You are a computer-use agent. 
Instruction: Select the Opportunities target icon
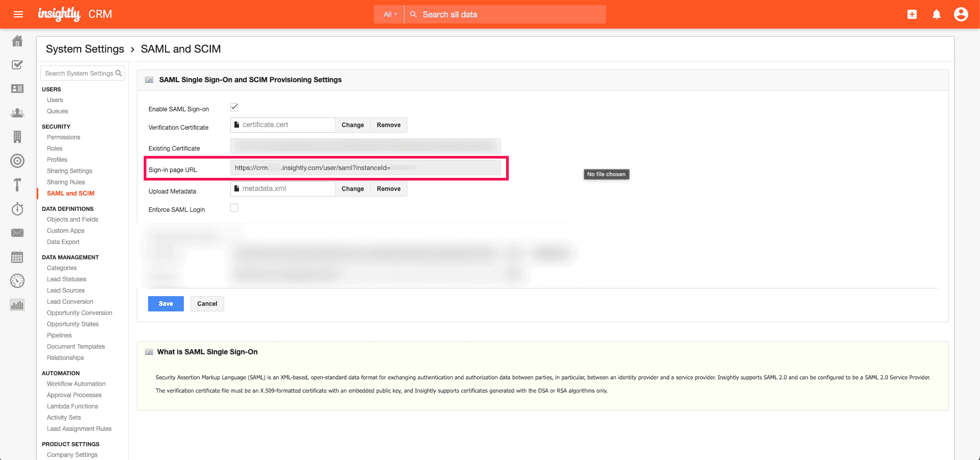(17, 161)
